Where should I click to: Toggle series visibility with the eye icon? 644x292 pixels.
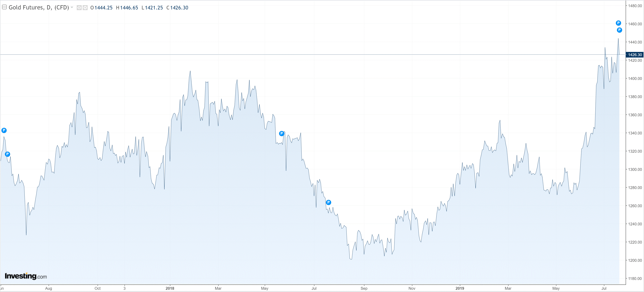click(79, 8)
